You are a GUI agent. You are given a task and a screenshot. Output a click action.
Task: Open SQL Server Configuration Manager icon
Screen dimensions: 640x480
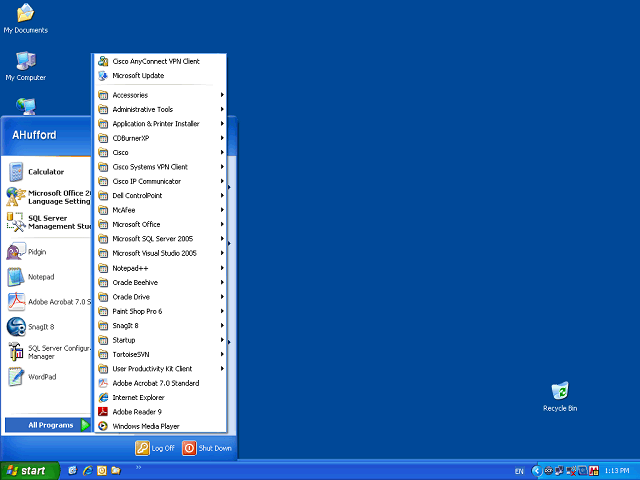[x=16, y=352]
